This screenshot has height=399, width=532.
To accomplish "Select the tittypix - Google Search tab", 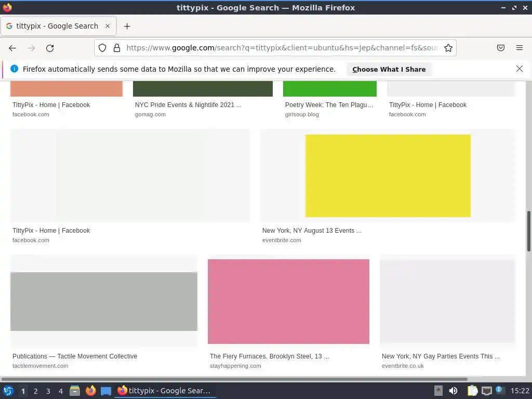I will point(58,26).
